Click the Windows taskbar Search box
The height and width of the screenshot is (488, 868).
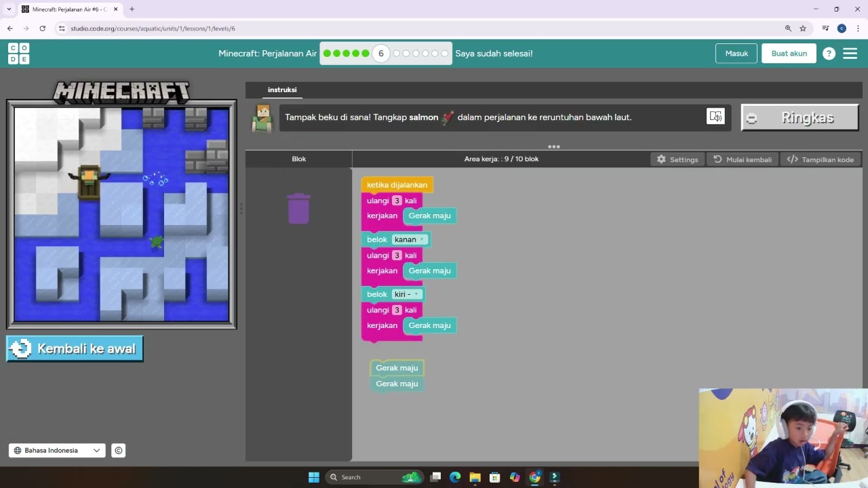(374, 477)
